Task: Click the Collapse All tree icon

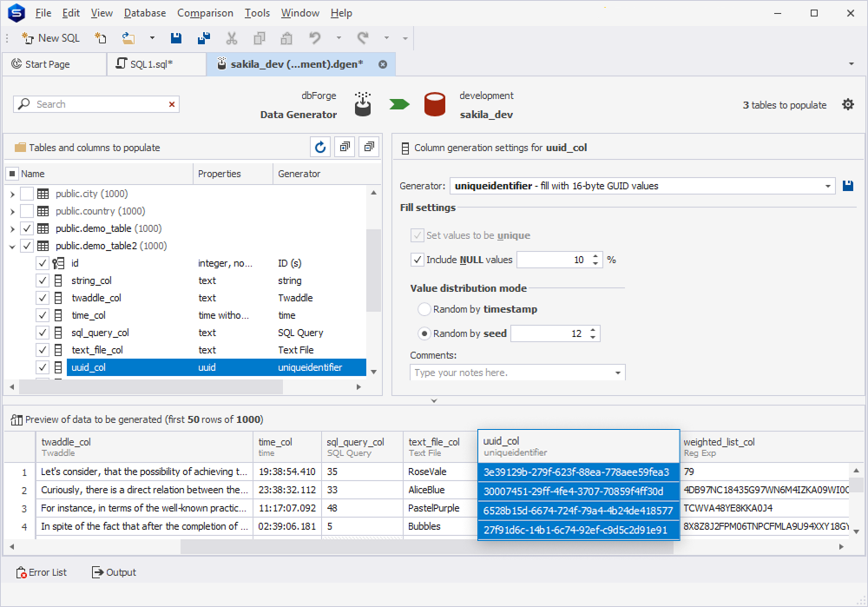Action: click(370, 148)
